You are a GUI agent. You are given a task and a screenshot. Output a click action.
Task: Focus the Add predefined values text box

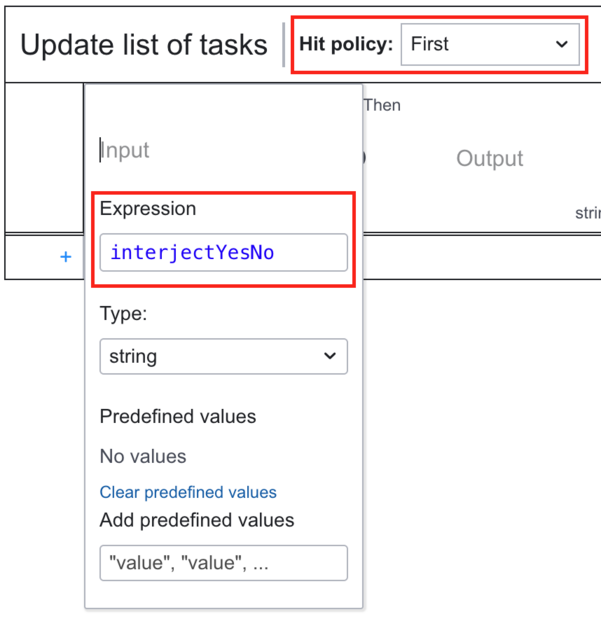point(224,563)
